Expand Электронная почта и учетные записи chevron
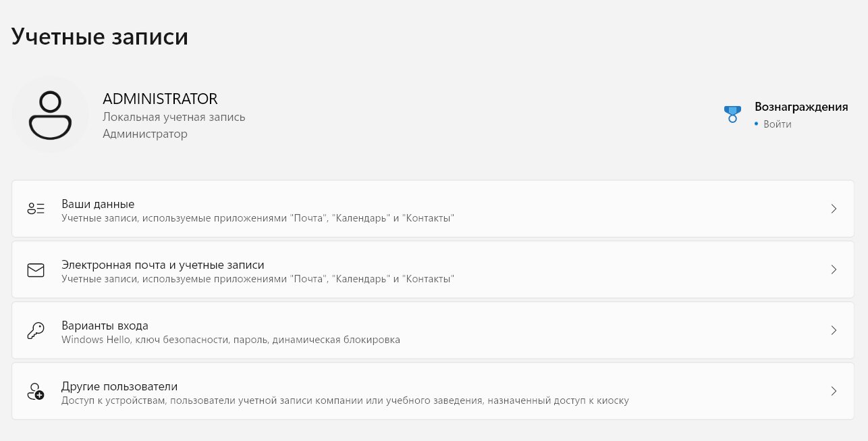This screenshot has height=441, width=868. pos(834,269)
